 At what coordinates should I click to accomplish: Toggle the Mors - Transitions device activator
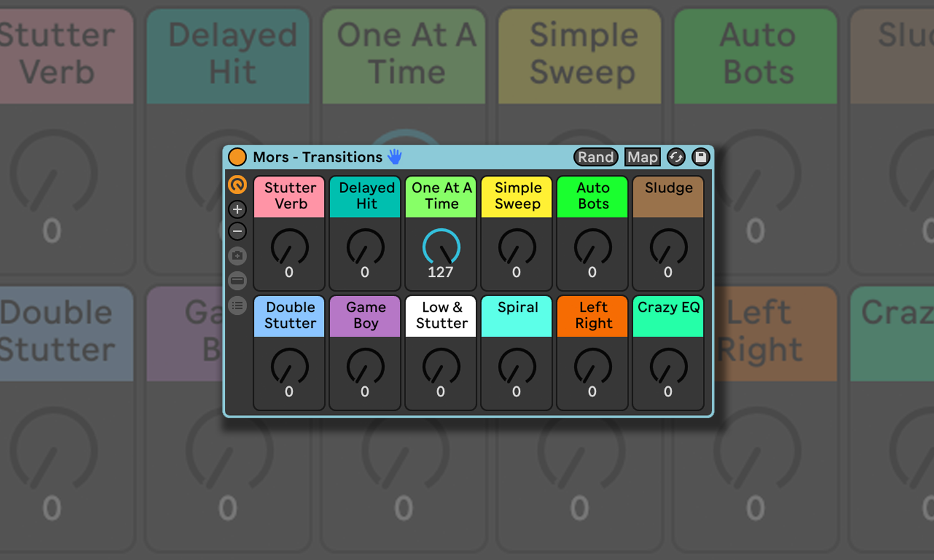coord(237,157)
